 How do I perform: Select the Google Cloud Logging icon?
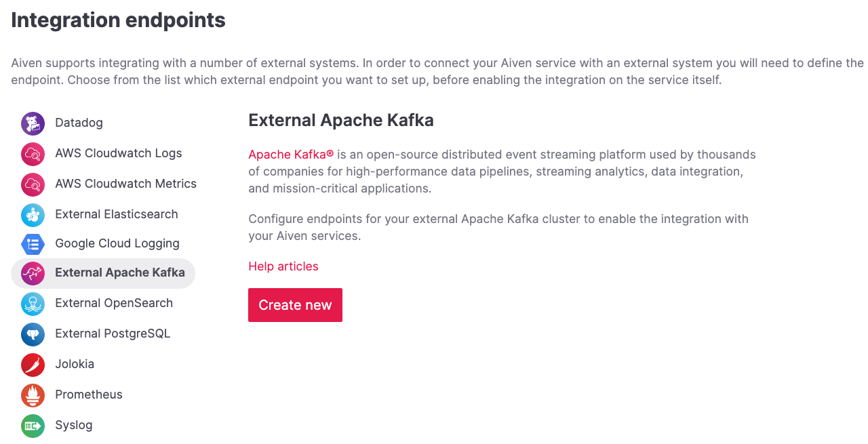coord(33,243)
